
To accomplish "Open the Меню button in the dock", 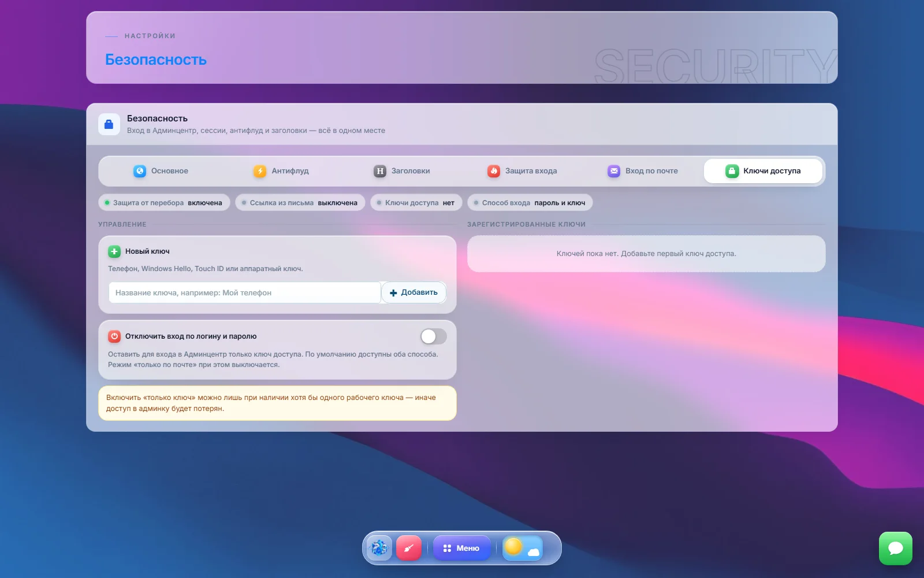I will tap(461, 548).
